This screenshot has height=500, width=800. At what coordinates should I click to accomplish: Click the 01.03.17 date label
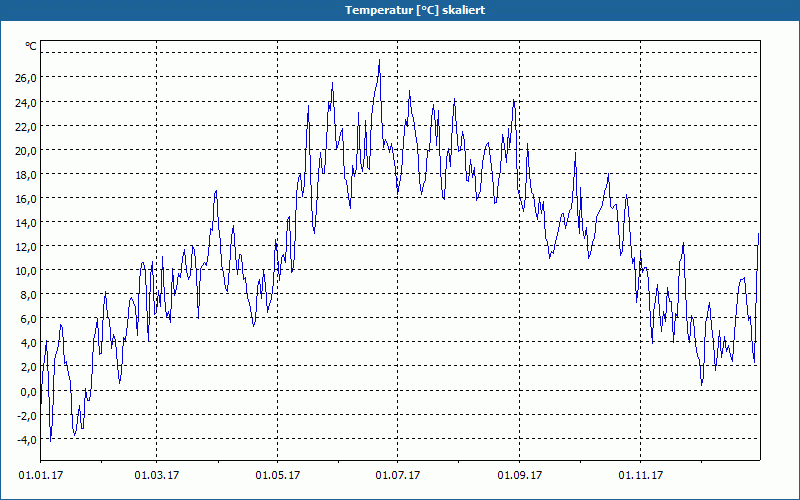[x=157, y=476]
